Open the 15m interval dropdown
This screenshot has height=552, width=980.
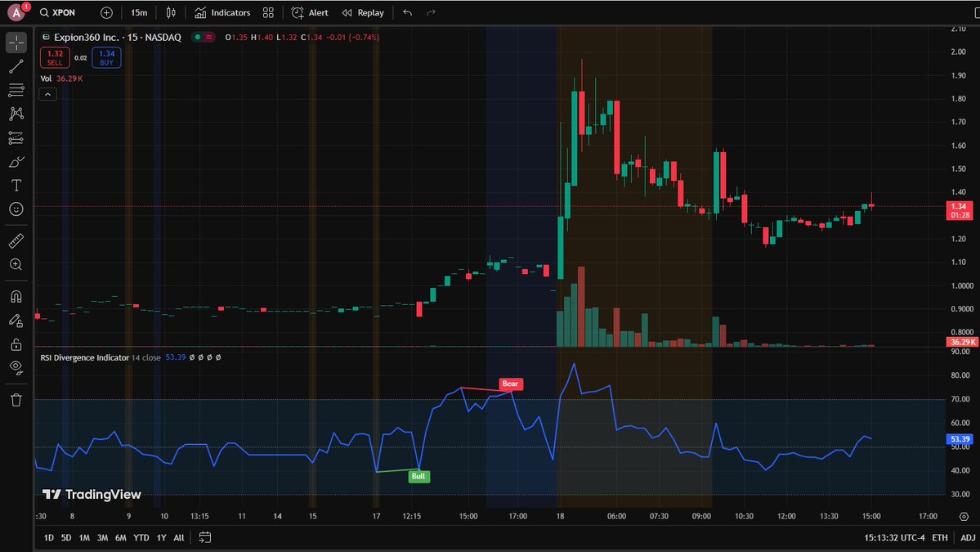139,12
